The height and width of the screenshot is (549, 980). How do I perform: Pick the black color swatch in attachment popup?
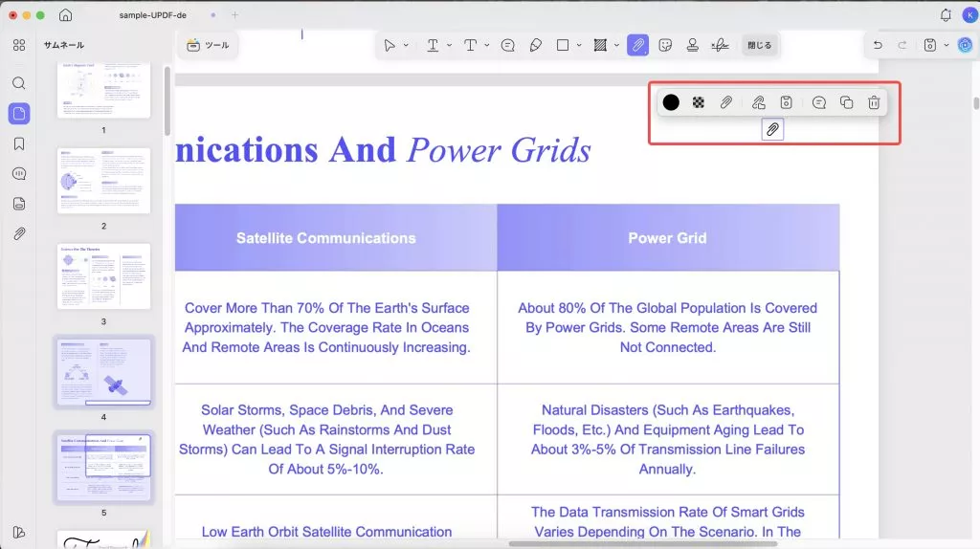pyautogui.click(x=671, y=102)
